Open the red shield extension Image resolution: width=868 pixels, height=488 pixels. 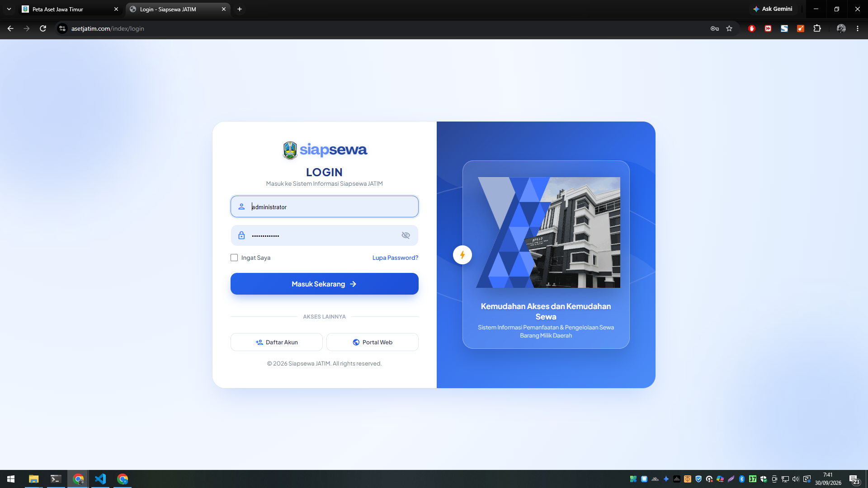752,28
